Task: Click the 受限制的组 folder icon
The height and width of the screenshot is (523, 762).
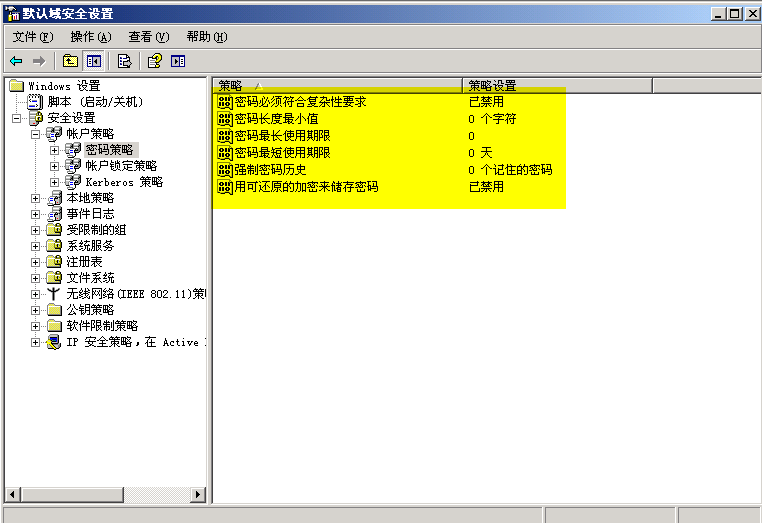Action: [x=54, y=229]
